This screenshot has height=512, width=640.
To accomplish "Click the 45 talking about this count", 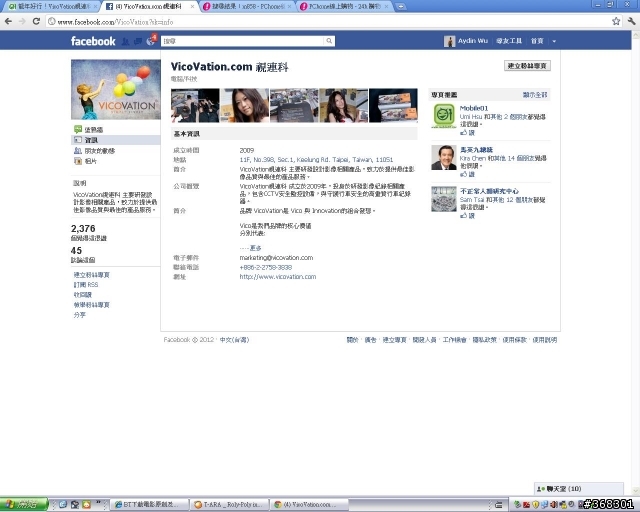I will click(76, 251).
